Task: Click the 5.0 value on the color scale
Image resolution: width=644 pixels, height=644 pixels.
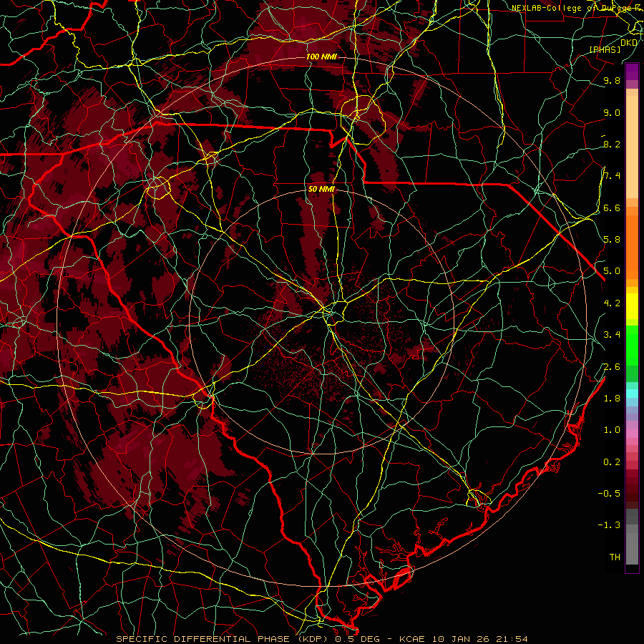Action: tap(612, 271)
